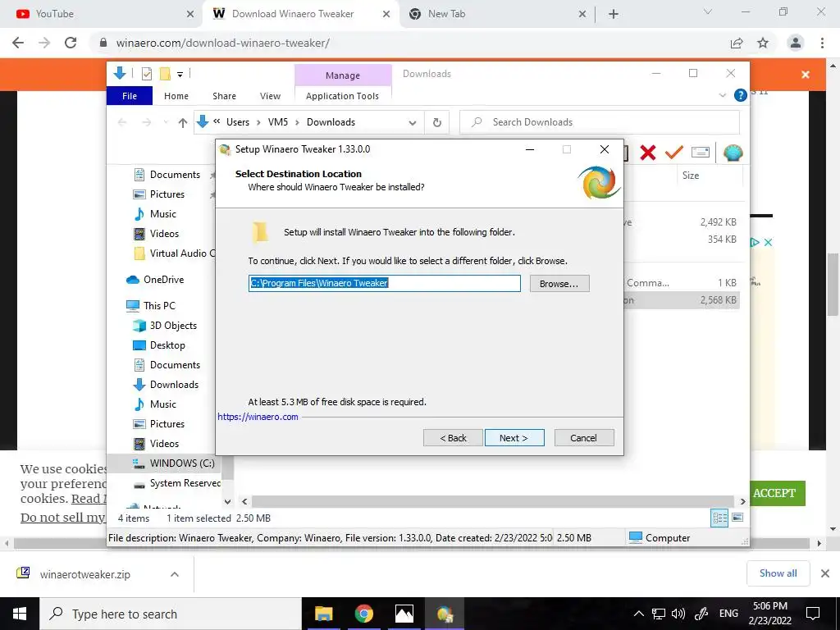
Task: Click destination folder path field
Action: [385, 283]
